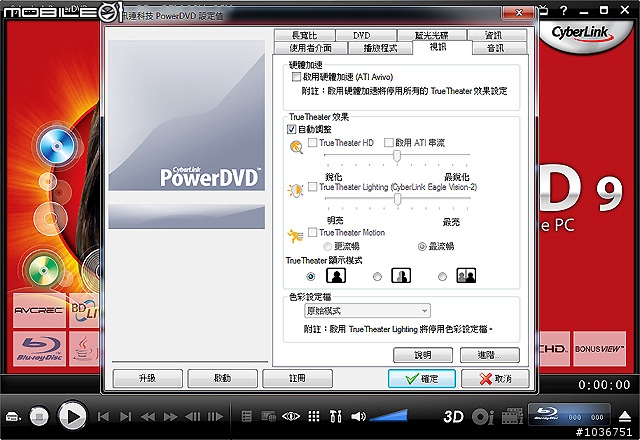Click the TrueTheater HD magnifier icon
This screenshot has width=640, height=440.
[x=296, y=147]
